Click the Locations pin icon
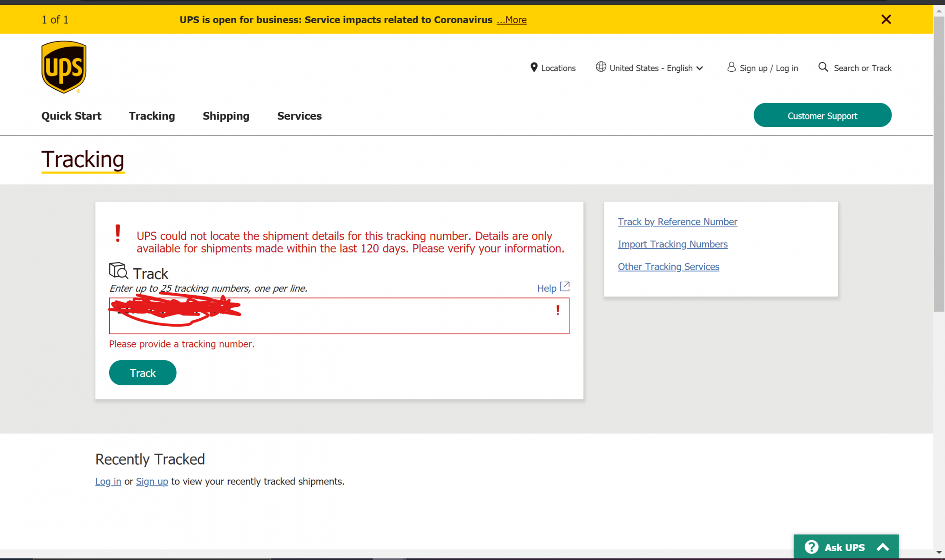Image resolution: width=945 pixels, height=560 pixels. click(x=534, y=68)
